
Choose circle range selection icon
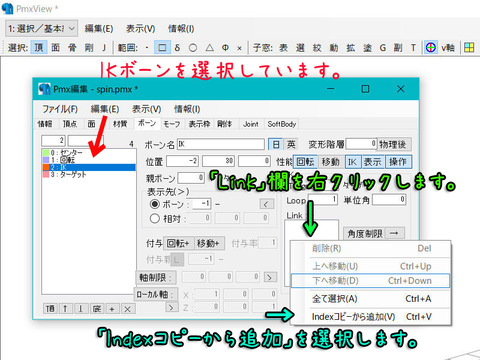193,48
